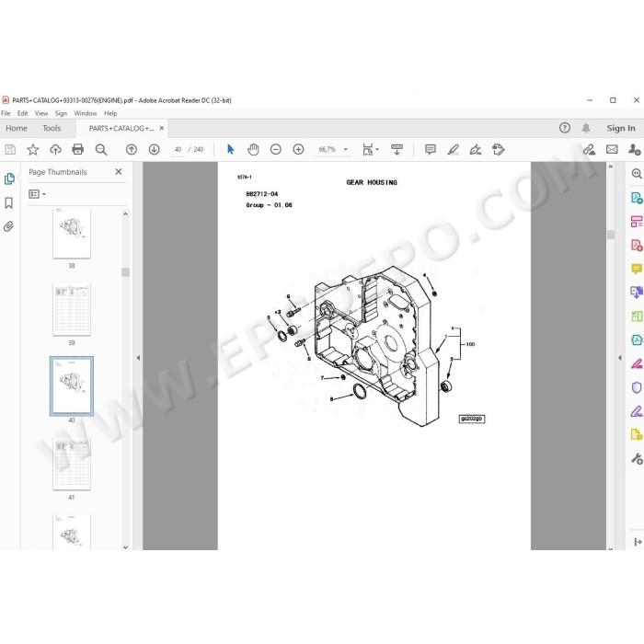Screen dimensions: 644x644
Task: Switch to the Home tab
Action: coord(17,128)
